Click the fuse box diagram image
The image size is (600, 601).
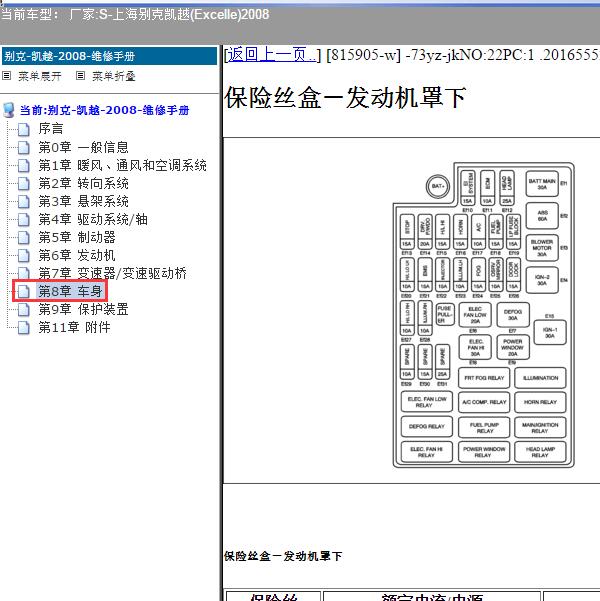click(483, 314)
